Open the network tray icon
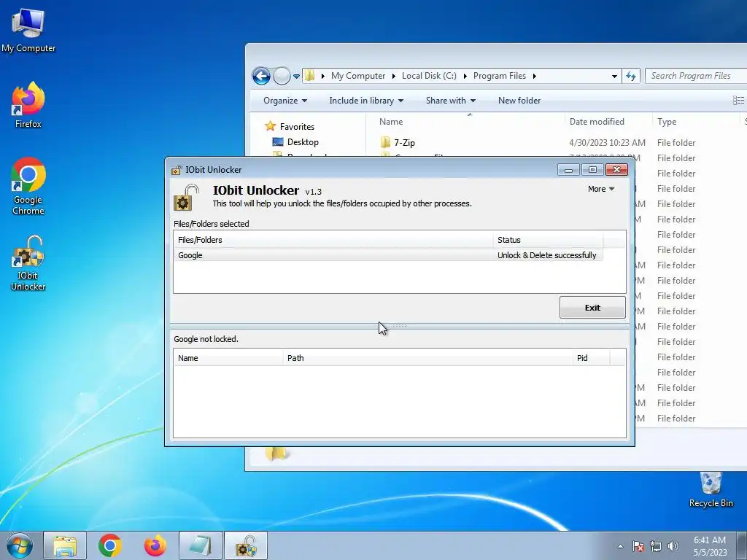Image resolution: width=747 pixels, height=560 pixels. [x=656, y=546]
